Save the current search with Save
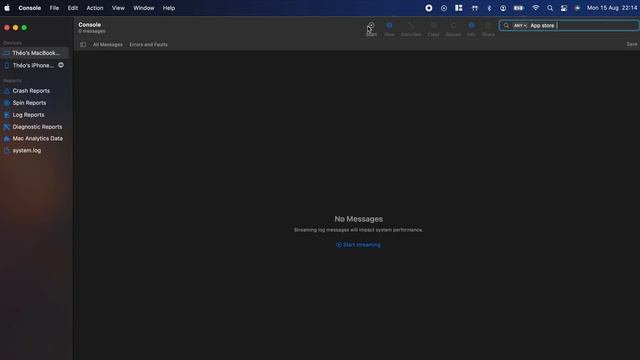 tap(631, 44)
